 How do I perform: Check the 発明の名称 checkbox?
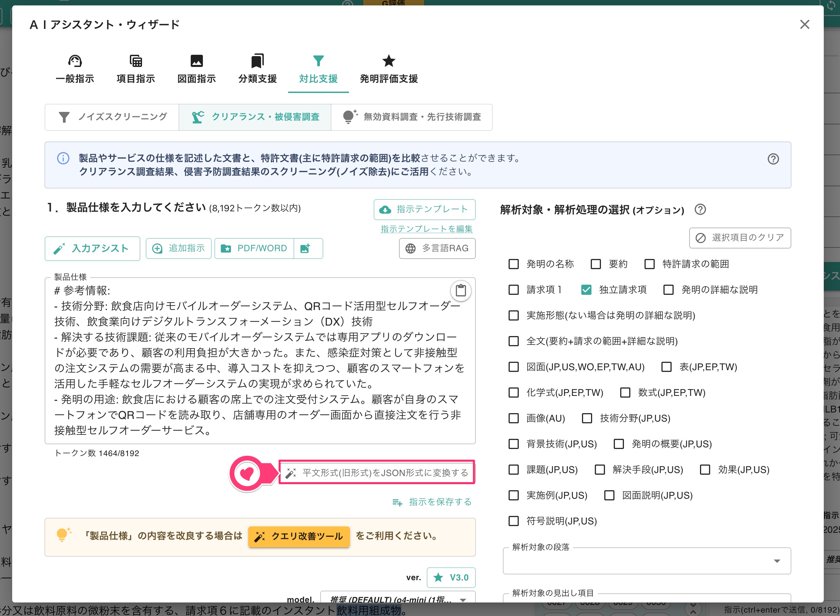click(x=514, y=264)
